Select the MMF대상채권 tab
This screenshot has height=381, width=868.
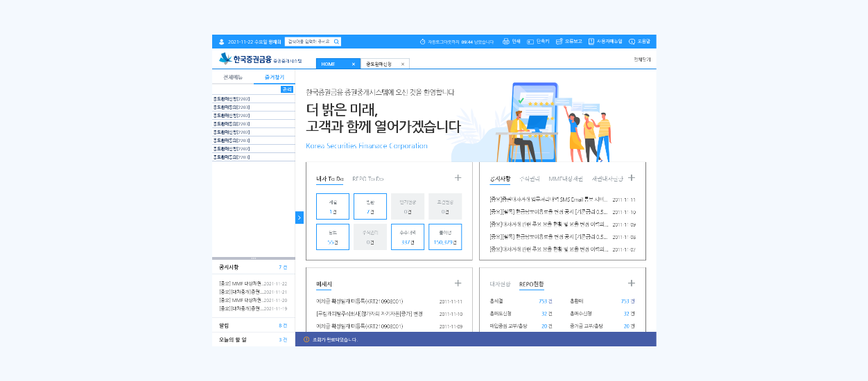click(x=566, y=179)
